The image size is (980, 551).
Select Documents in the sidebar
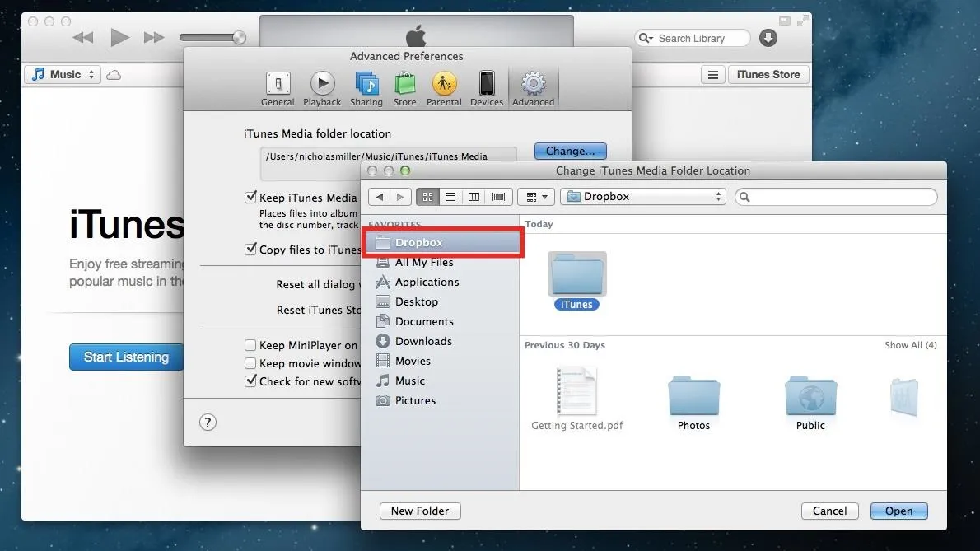tap(440, 322)
